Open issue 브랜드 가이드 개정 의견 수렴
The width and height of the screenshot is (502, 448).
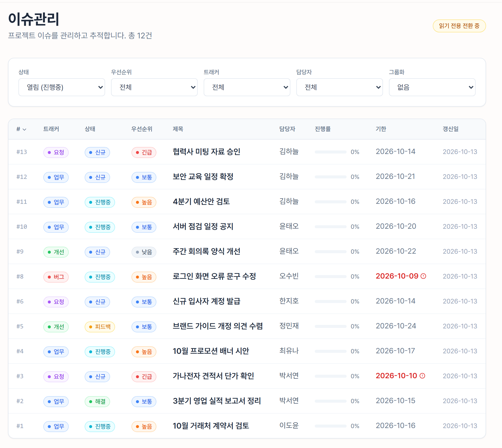pyautogui.click(x=218, y=326)
